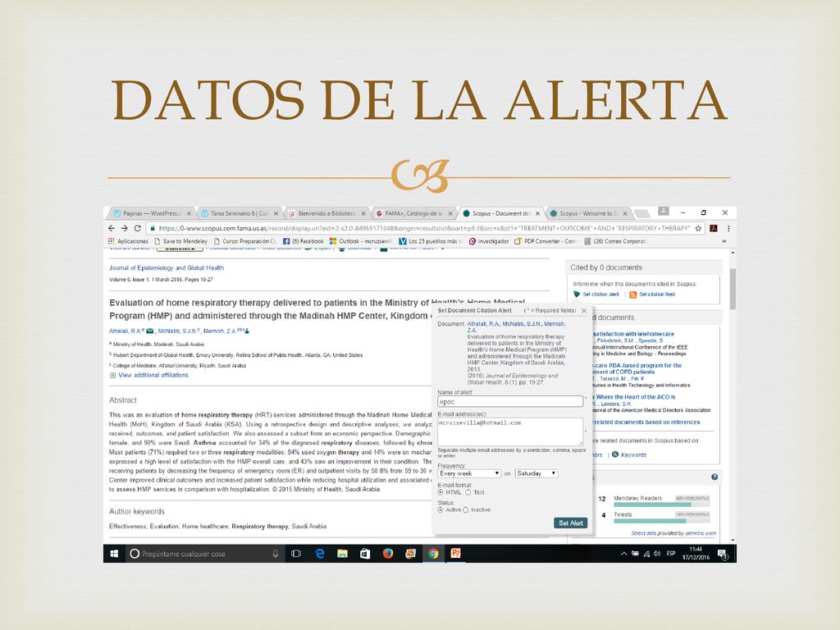840x630 pixels.
Task: Click the ESP language indicator
Action: pyautogui.click(x=671, y=554)
